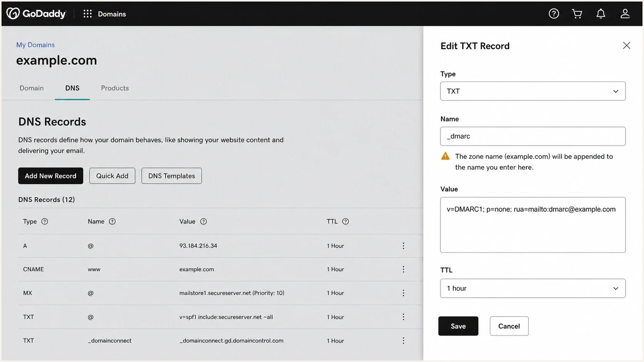Click the _domainconnect name cell

(110, 341)
